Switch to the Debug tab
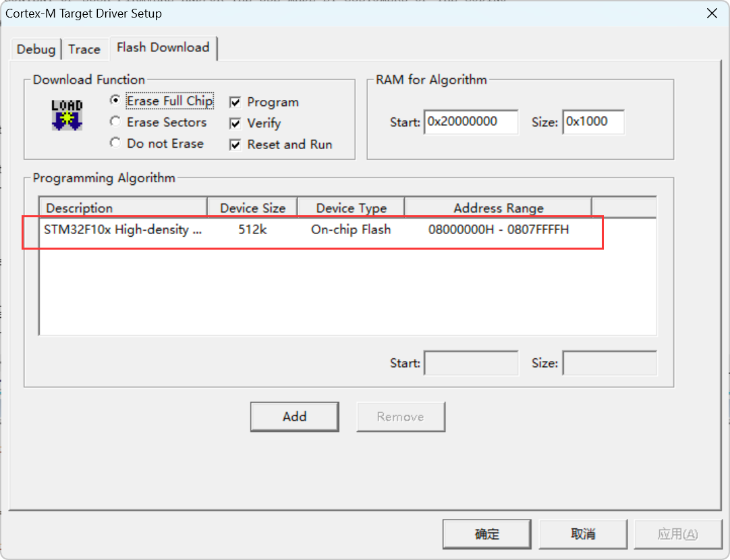Image resolution: width=730 pixels, height=560 pixels. click(x=36, y=49)
